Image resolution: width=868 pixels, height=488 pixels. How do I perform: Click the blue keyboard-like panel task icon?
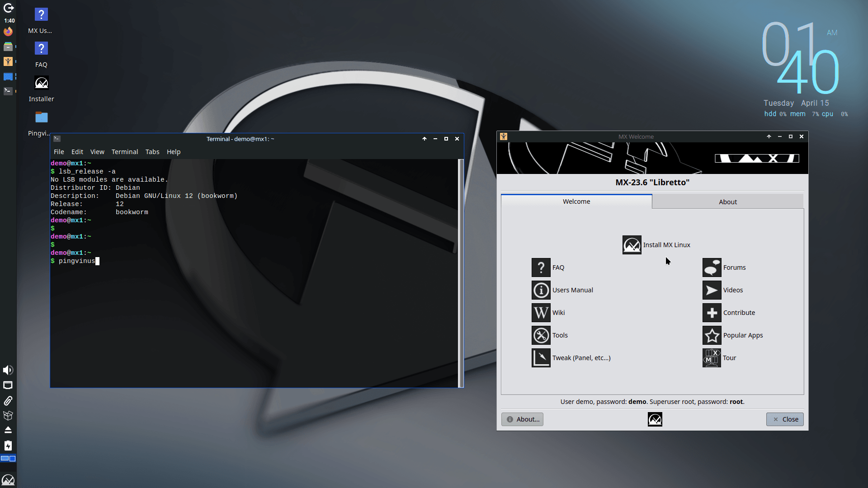pyautogui.click(x=8, y=76)
